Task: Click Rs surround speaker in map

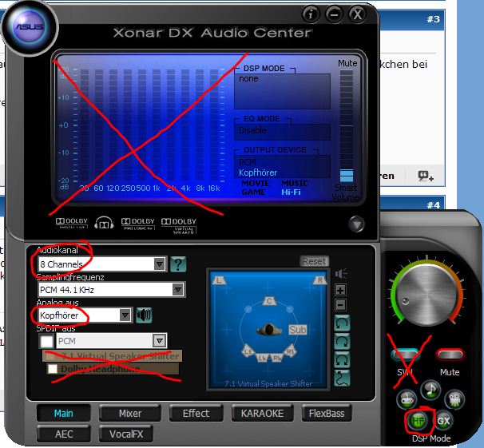Action: (290, 351)
